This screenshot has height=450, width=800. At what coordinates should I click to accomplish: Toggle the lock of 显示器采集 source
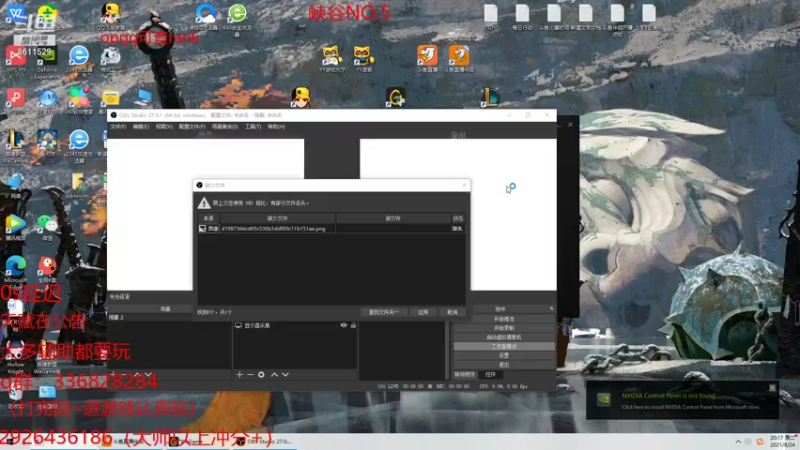tap(353, 325)
